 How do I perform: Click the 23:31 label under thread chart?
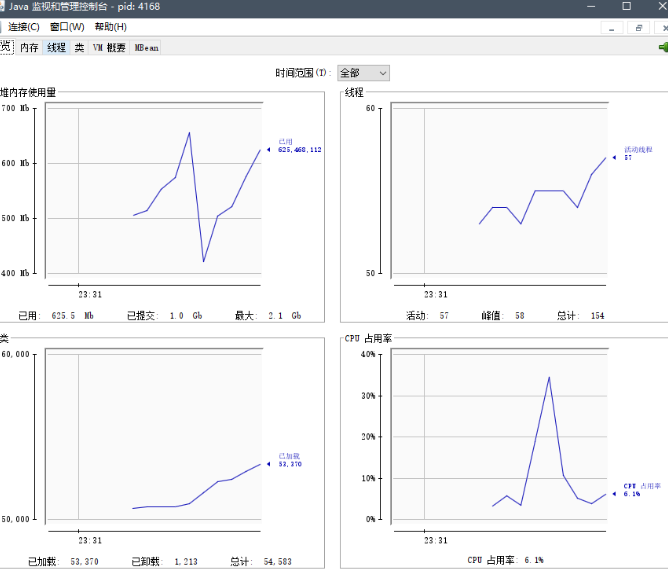point(436,294)
